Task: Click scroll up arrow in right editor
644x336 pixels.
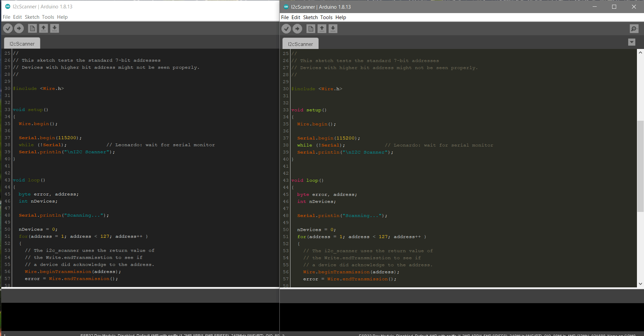Action: [640, 53]
